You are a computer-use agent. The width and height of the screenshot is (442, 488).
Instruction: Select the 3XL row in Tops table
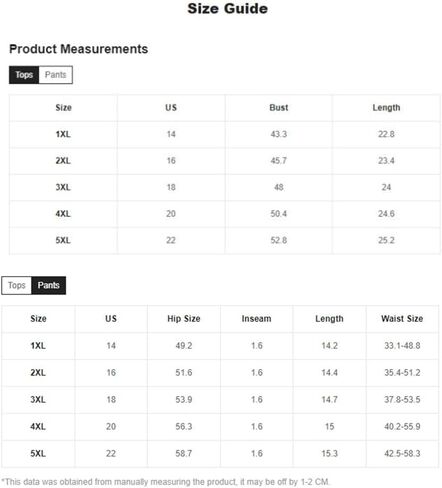225,187
